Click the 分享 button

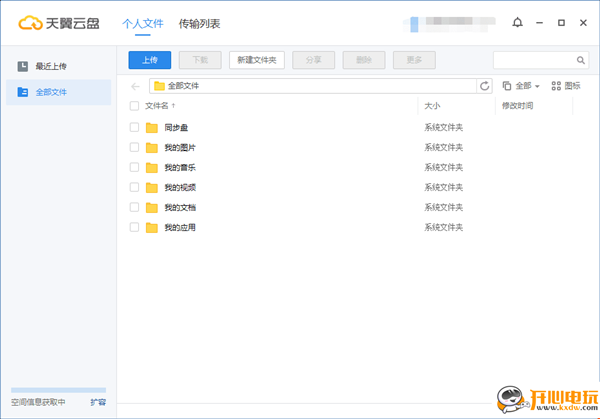[x=313, y=60]
